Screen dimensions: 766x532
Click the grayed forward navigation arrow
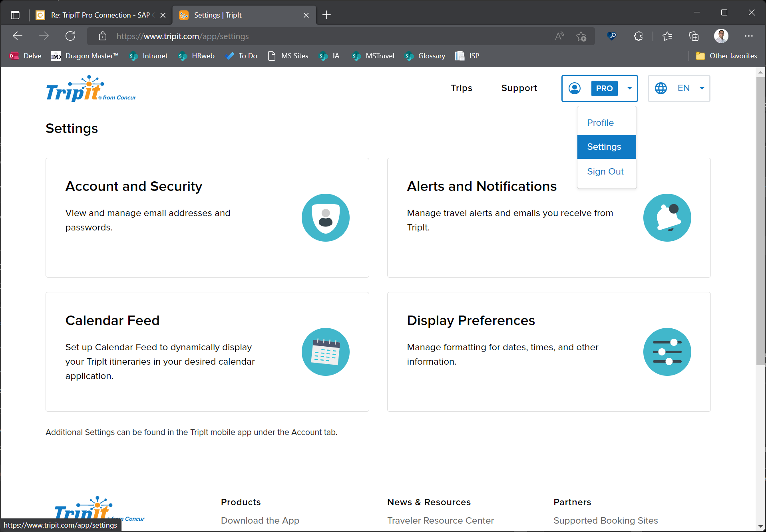click(x=44, y=36)
